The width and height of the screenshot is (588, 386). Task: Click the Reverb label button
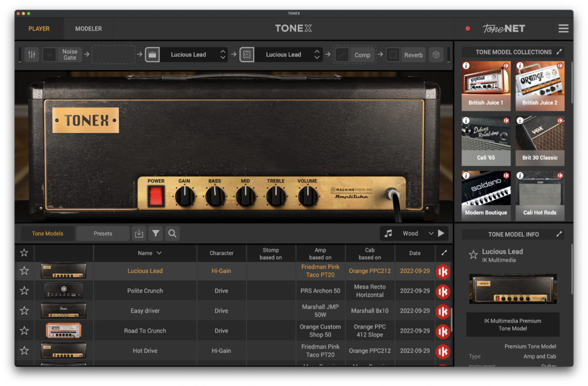pos(413,55)
